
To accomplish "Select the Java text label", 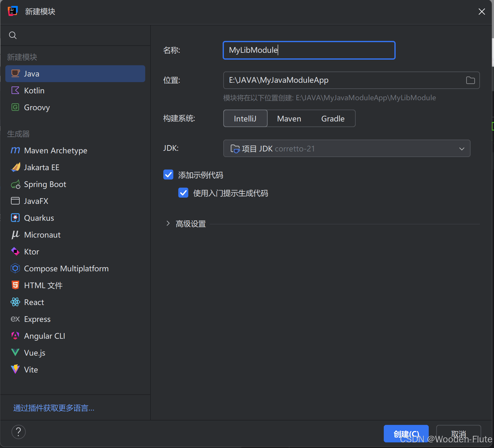I will 32,74.
